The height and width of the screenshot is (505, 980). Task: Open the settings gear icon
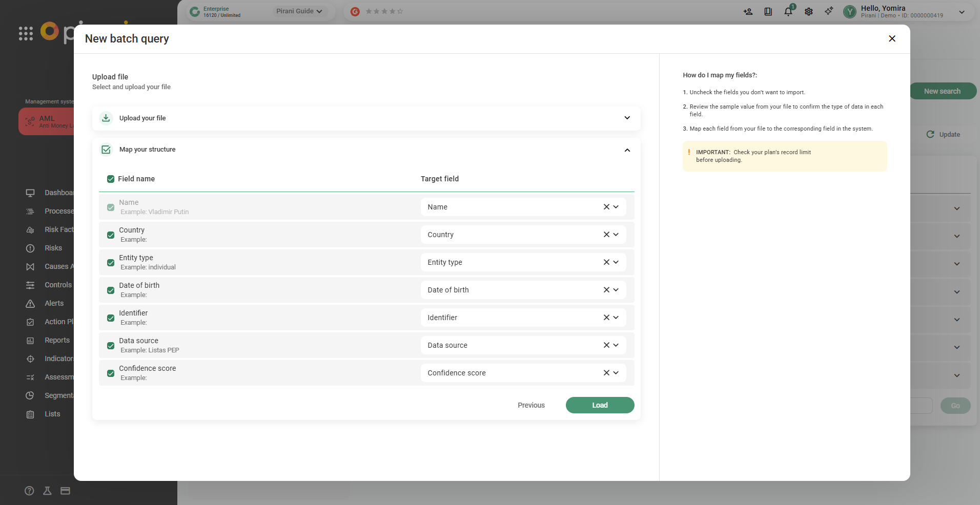point(809,11)
